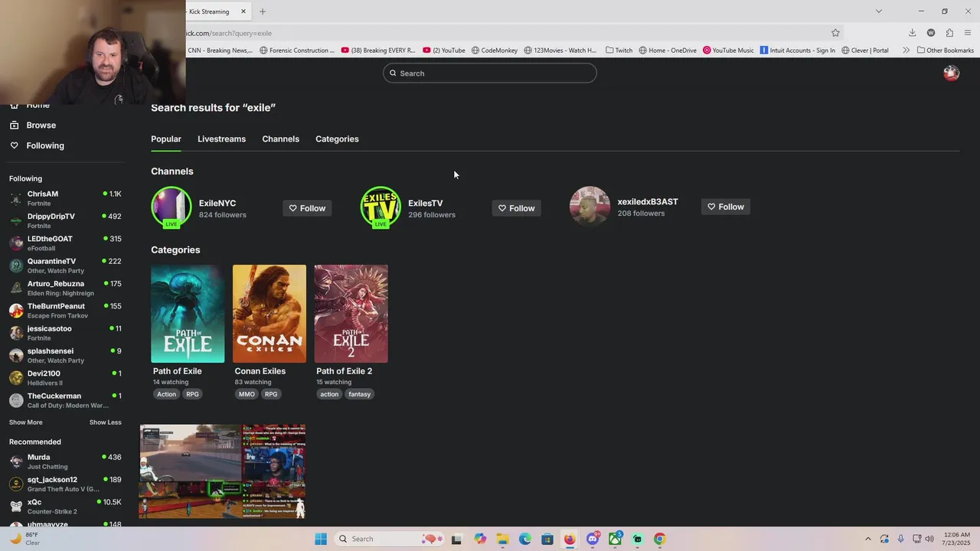
Task: Open ExilesTV channel avatar
Action: coord(381,207)
